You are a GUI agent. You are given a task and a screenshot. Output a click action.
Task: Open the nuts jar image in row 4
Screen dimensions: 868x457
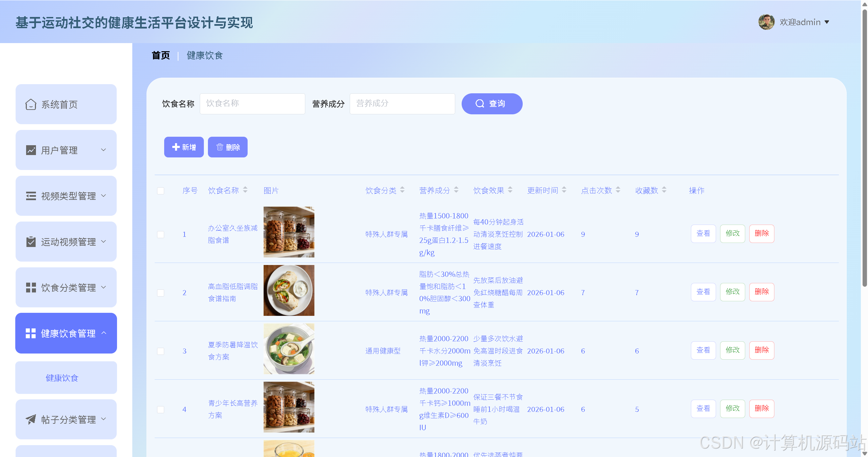coord(289,407)
